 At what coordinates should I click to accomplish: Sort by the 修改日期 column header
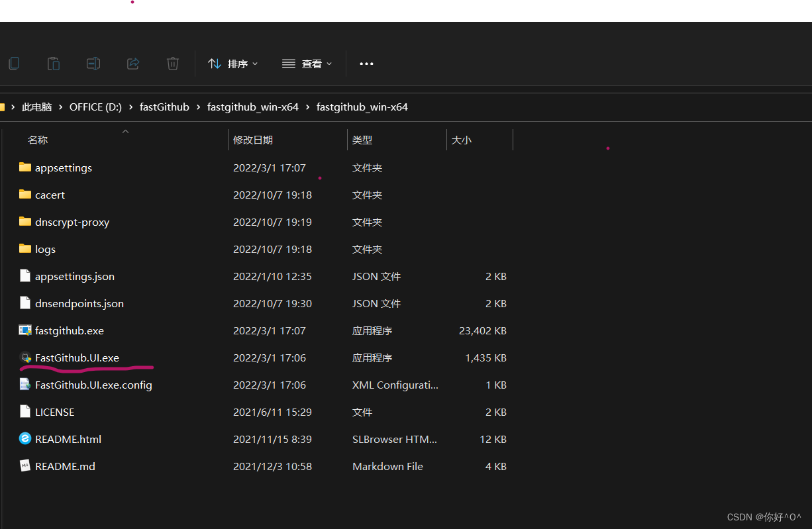(253, 140)
